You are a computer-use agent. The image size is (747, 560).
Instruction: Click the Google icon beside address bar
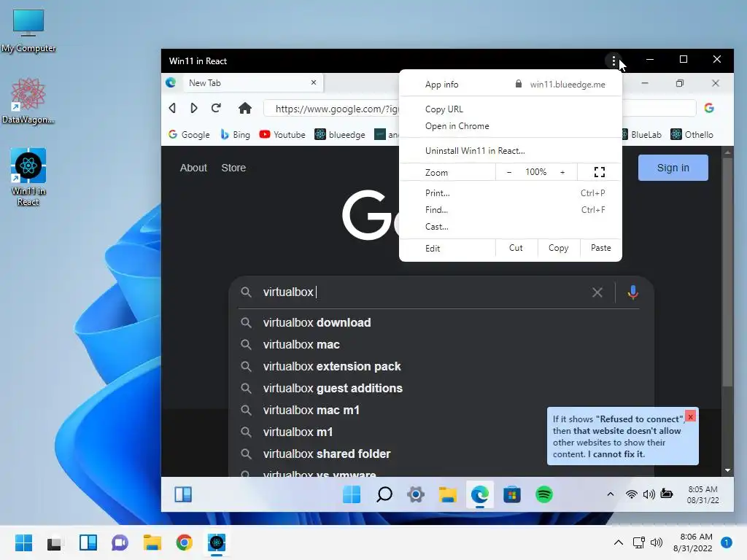(x=709, y=108)
